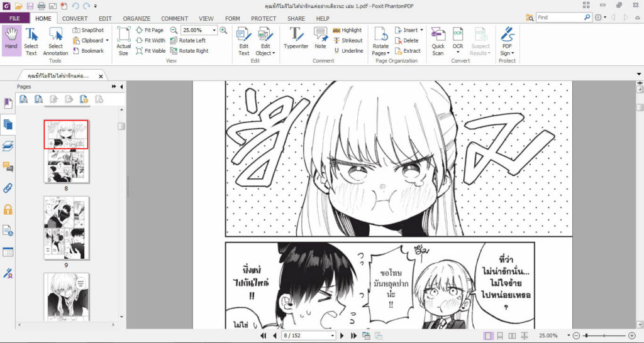This screenshot has width=644, height=343.
Task: Collapse the Pages navigation panel
Action: [121, 87]
